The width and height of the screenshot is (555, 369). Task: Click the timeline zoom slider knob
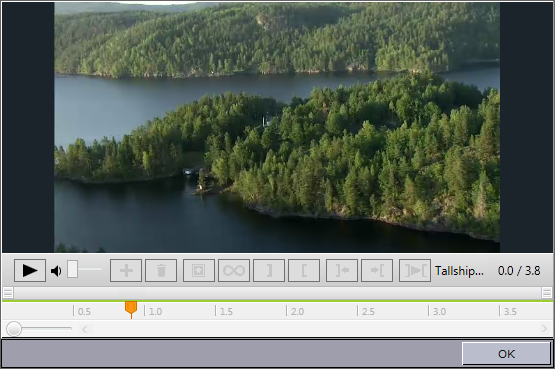tap(14, 329)
